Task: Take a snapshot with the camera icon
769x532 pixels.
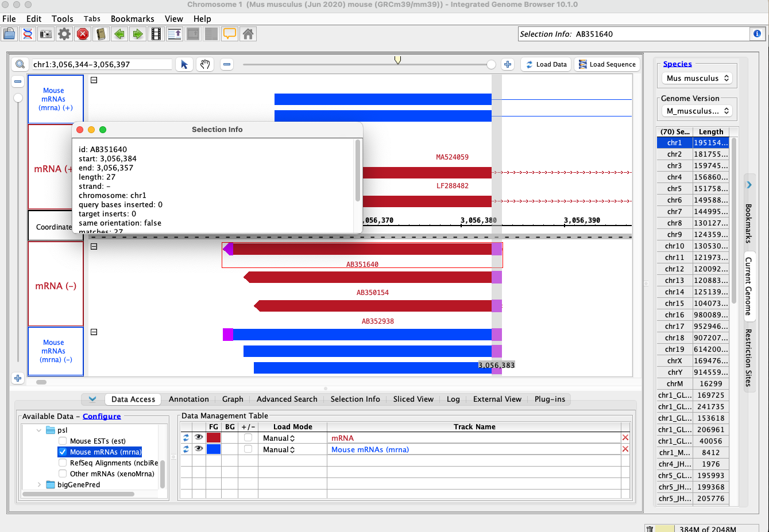Action: pos(45,34)
